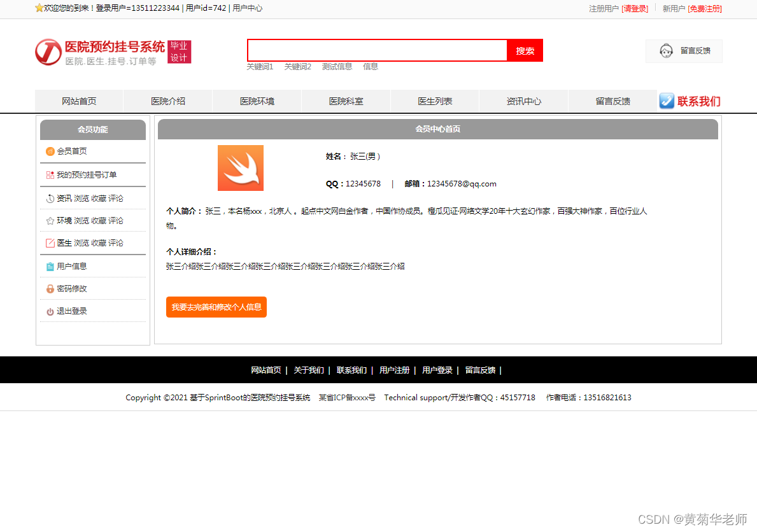Select the 关键词1 search suggestion

[x=260, y=67]
